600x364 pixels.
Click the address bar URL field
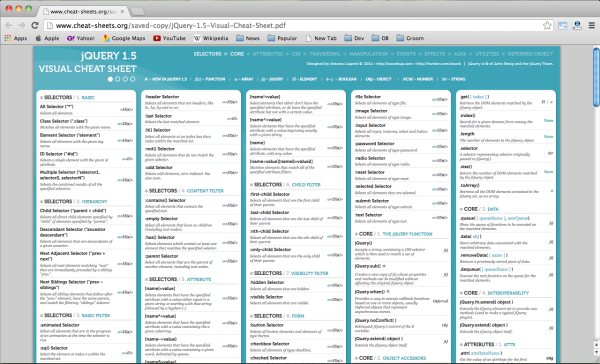(x=293, y=26)
